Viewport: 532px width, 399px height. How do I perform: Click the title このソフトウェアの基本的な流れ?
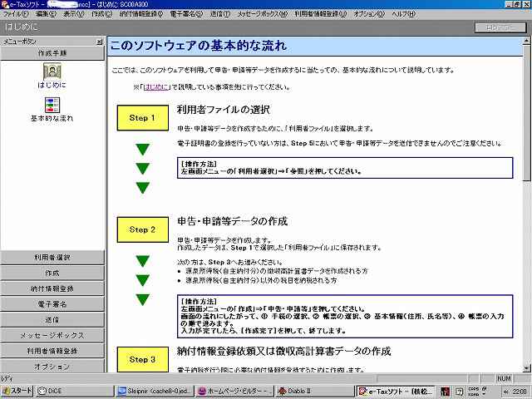click(199, 46)
